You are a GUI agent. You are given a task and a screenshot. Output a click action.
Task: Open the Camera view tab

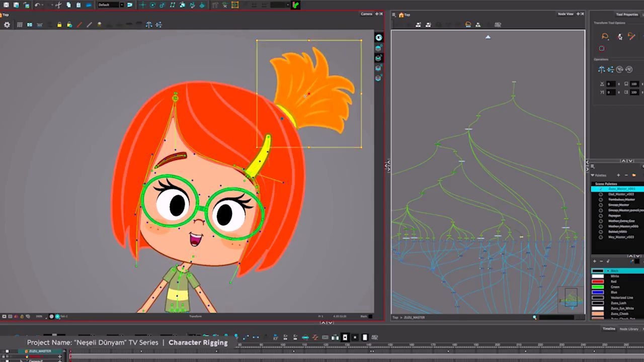point(366,14)
